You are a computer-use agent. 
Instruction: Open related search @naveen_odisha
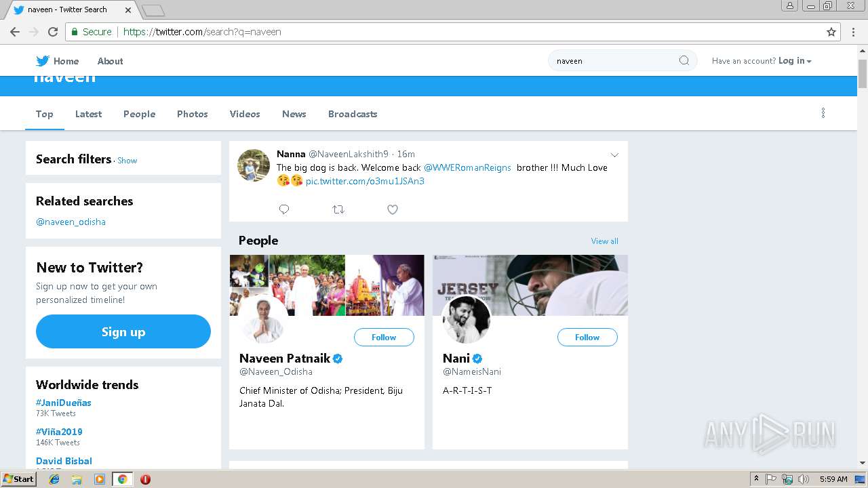tap(71, 222)
